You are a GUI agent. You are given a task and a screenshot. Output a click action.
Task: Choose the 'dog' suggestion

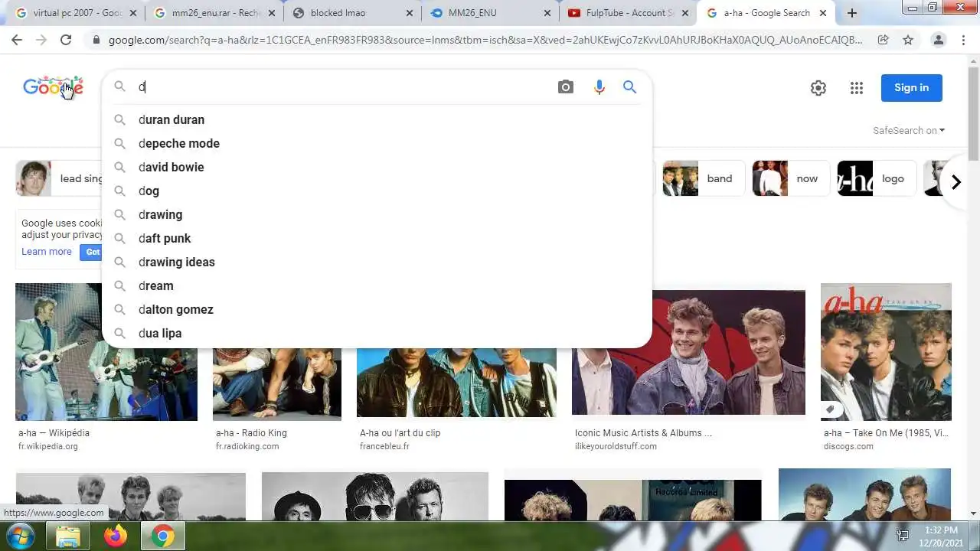pyautogui.click(x=376, y=191)
